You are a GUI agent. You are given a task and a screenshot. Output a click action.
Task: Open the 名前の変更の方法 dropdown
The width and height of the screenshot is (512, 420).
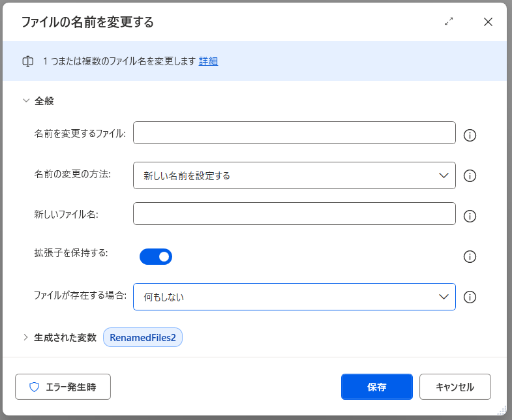(294, 175)
